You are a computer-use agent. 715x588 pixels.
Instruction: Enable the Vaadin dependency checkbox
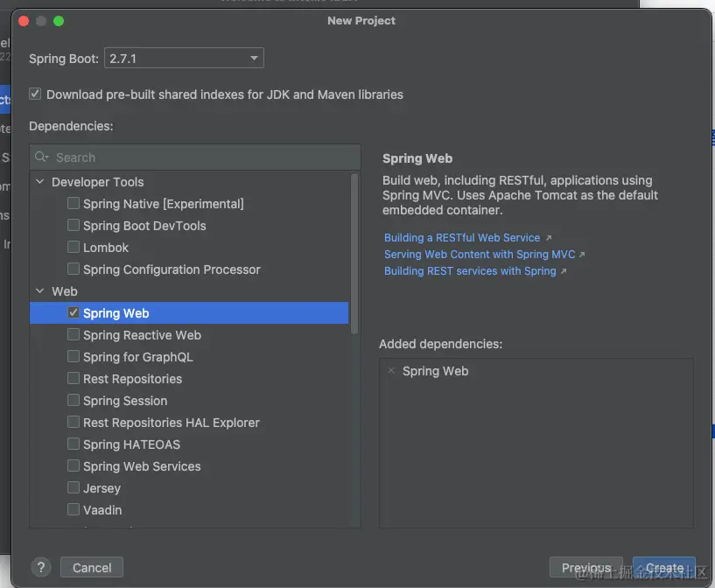click(x=74, y=510)
